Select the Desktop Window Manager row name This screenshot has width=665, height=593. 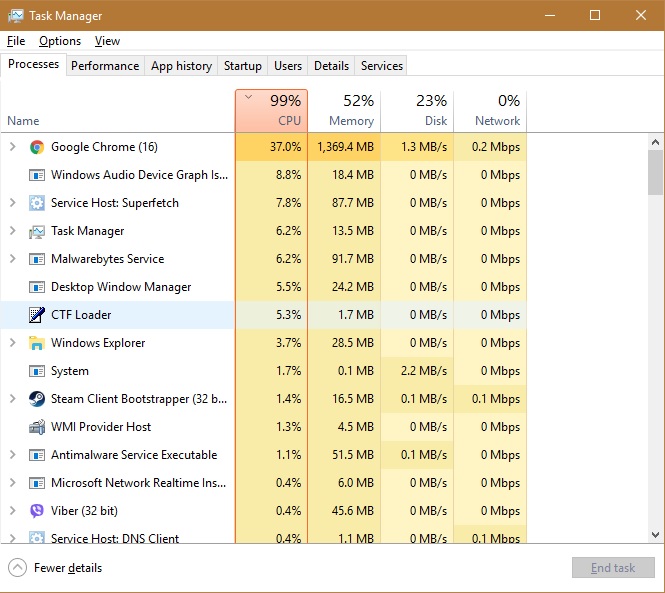pyautogui.click(x=121, y=287)
